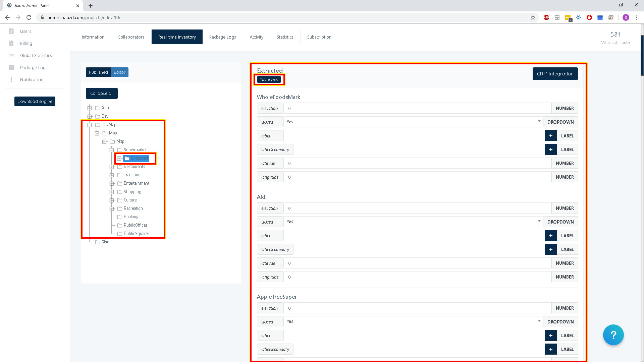Open the Statistics tab
Viewport: 644px width, 362px height.
[x=285, y=37]
